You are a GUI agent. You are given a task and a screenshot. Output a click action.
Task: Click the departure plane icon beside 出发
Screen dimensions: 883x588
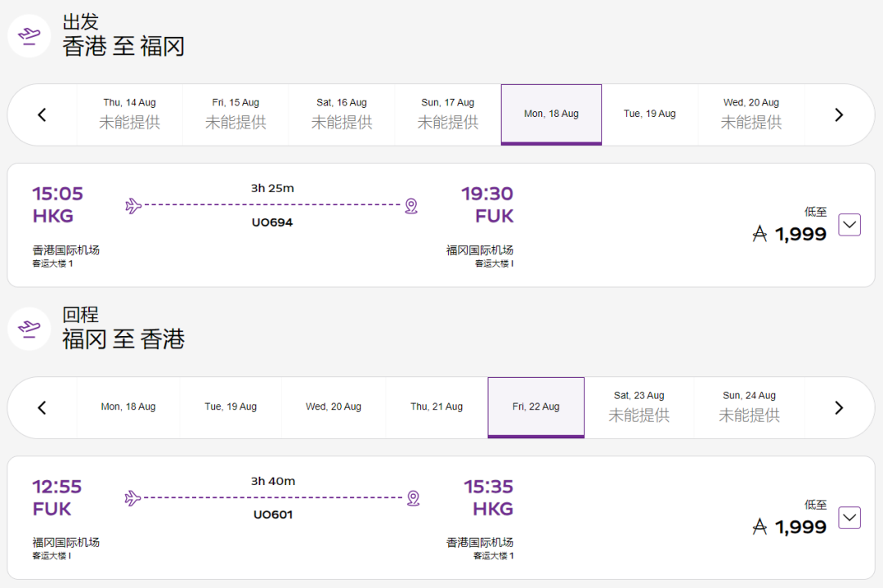[x=29, y=35]
